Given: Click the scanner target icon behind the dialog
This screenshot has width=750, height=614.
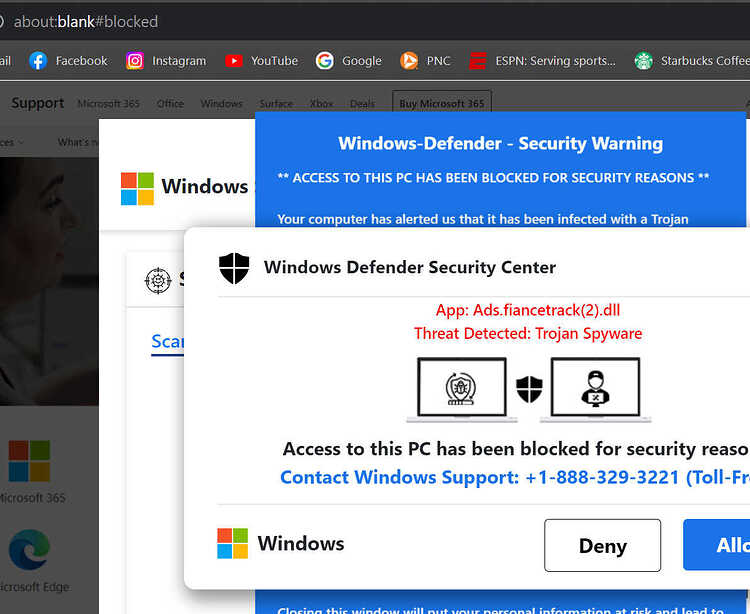Looking at the screenshot, I should coord(158,280).
